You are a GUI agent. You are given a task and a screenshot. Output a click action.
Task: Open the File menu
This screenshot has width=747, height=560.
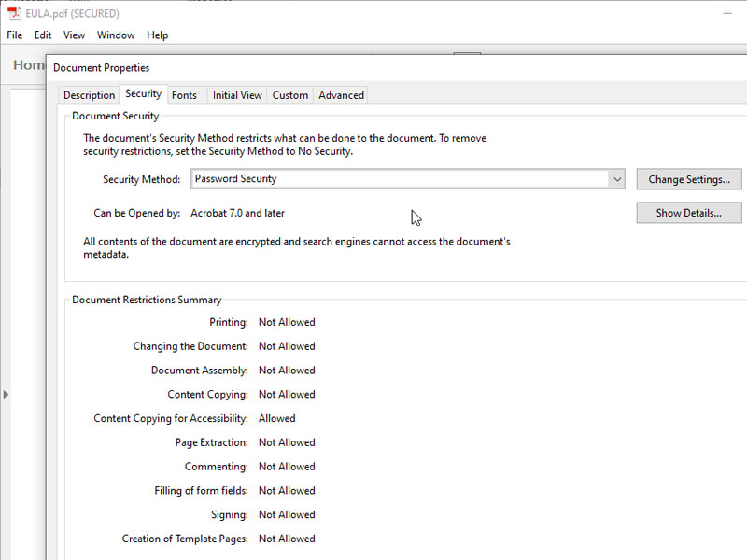coord(15,35)
